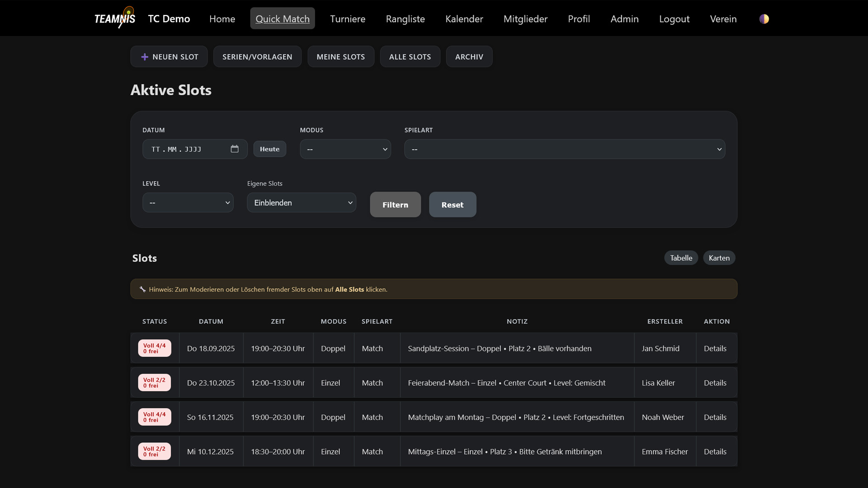Open the Level filter dropdown
The image size is (868, 488).
188,203
